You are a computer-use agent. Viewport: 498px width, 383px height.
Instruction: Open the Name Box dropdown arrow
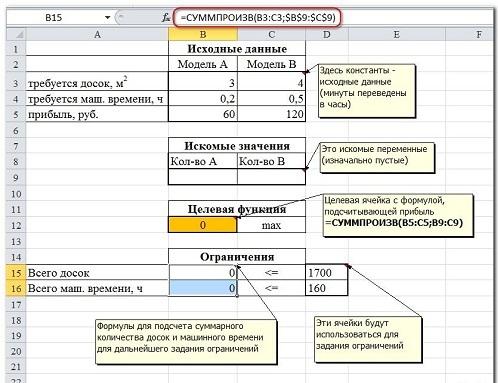point(107,18)
